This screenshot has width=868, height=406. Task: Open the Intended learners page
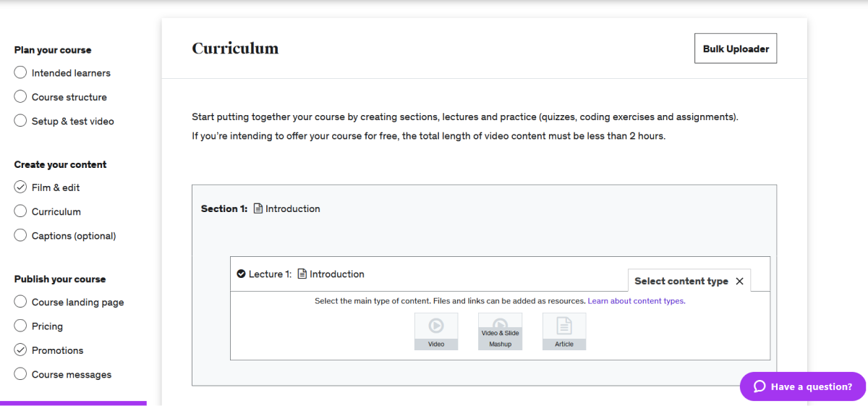[71, 73]
